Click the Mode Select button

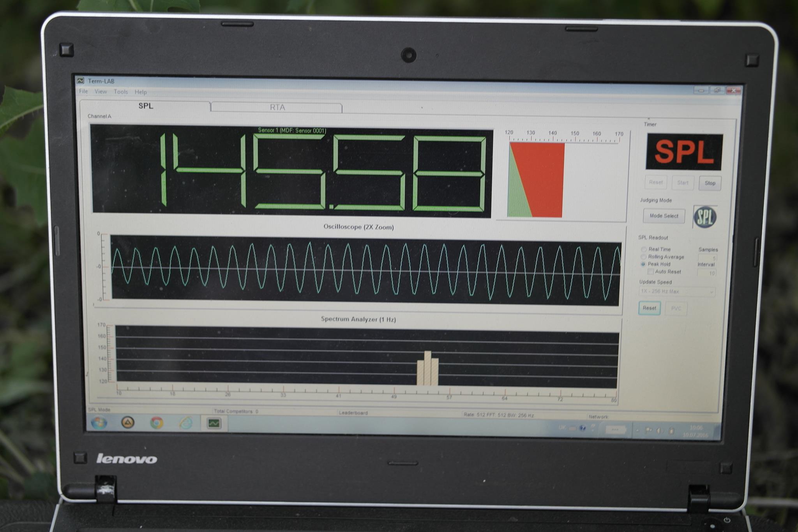click(664, 216)
